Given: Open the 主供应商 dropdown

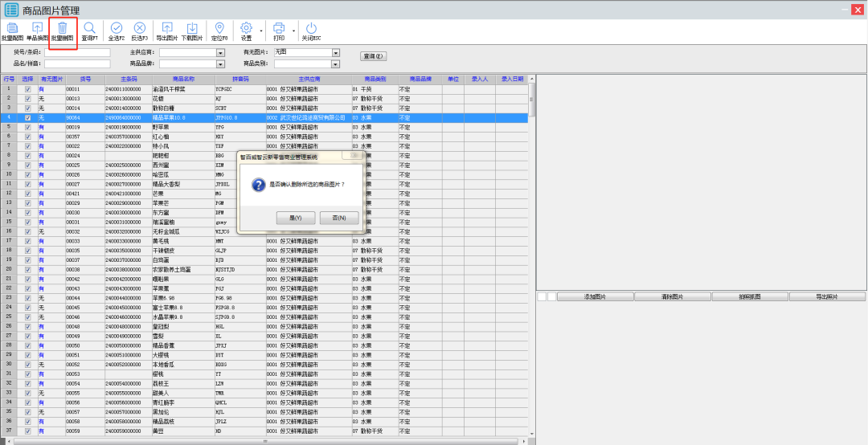Looking at the screenshot, I should point(220,53).
